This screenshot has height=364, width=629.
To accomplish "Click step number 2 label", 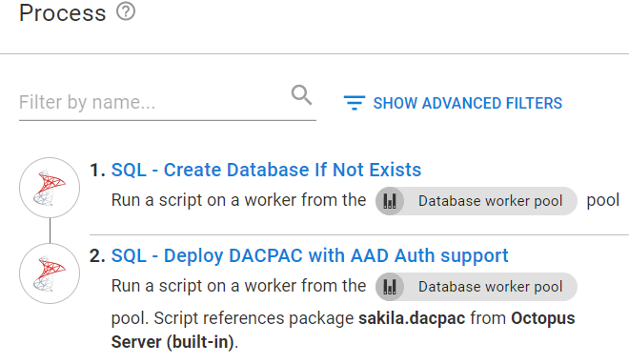I will [97, 255].
